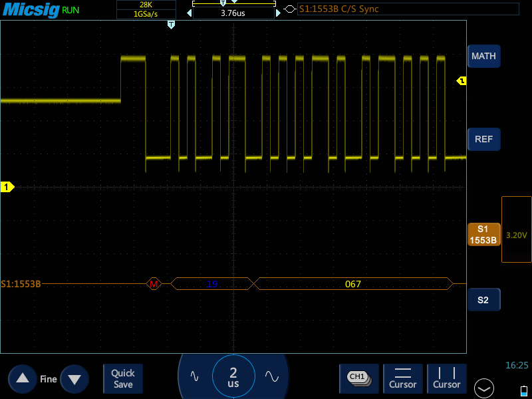Tap the Quick Save button
This screenshot has height=399, width=532.
click(x=123, y=378)
